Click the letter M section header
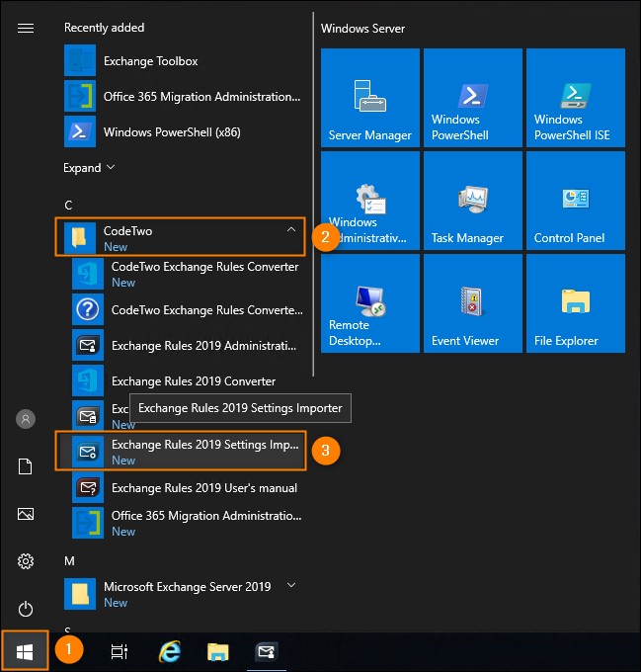Viewport: 641px width, 672px height. coord(69,561)
